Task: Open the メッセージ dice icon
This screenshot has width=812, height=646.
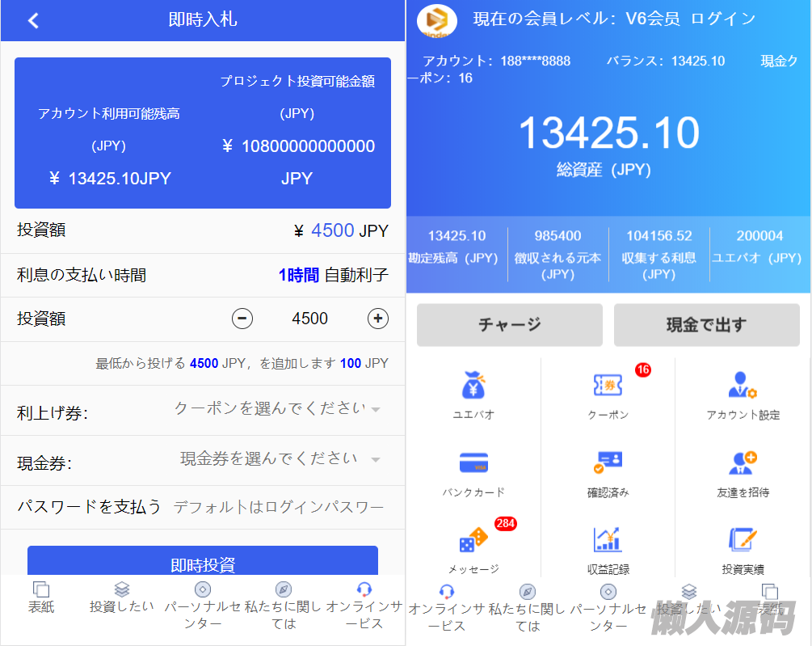Action: tap(473, 541)
